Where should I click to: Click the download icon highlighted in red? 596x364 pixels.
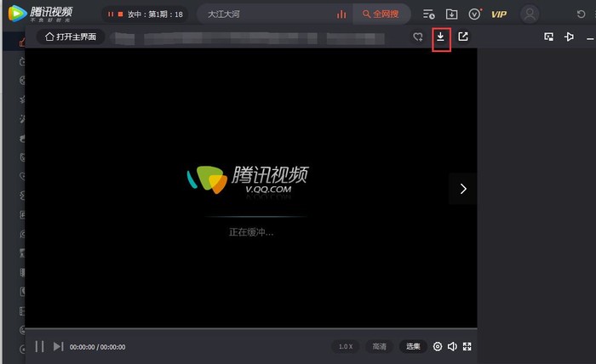coord(441,37)
